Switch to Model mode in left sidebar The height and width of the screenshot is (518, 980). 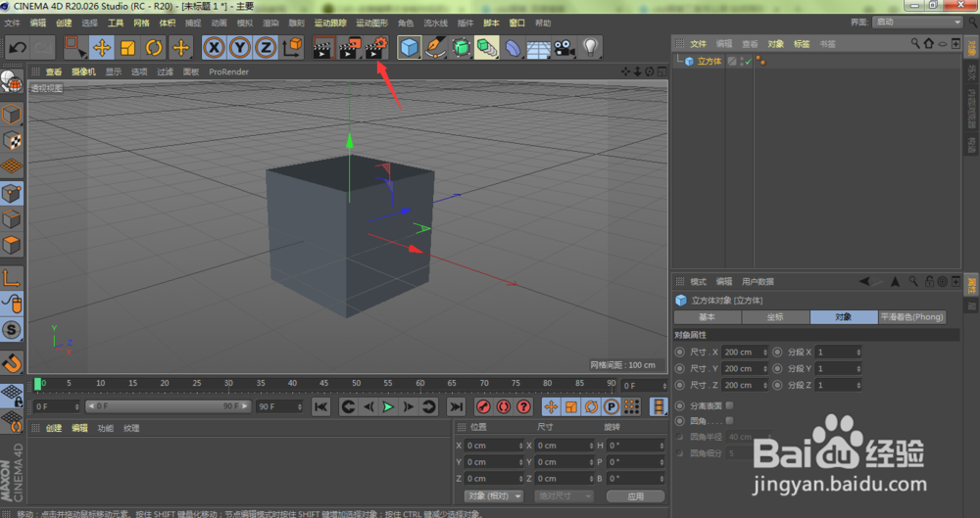click(x=12, y=115)
